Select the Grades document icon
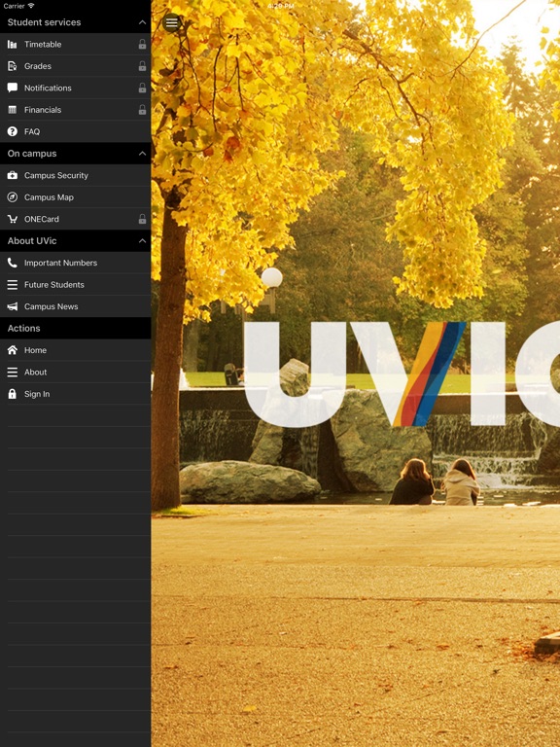This screenshot has height=747, width=560. pos(13,66)
